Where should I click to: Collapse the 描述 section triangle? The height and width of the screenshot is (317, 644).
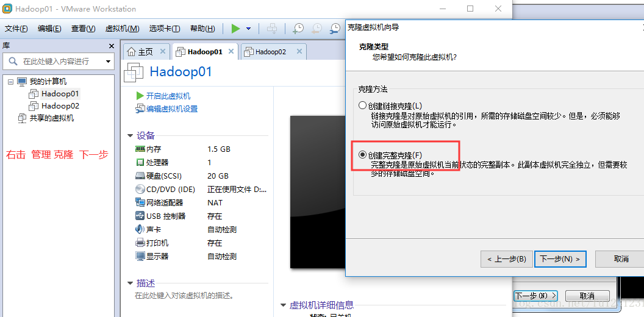[x=130, y=283]
